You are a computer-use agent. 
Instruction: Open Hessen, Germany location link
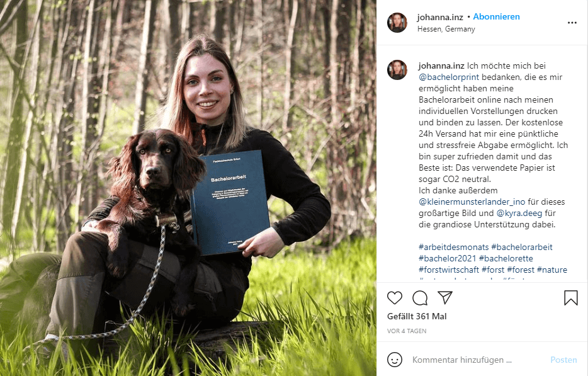[446, 29]
